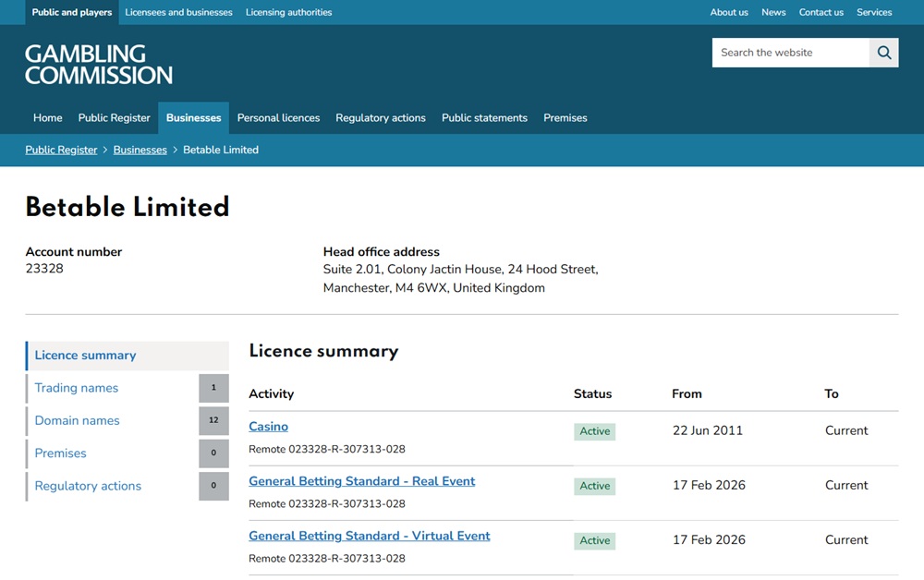
Task: Click Businesses breadcrumb link
Action: [x=140, y=150]
